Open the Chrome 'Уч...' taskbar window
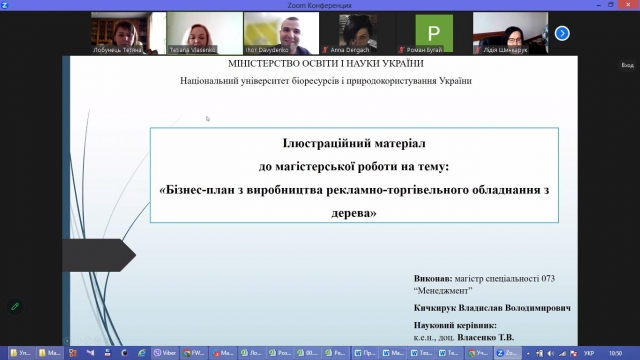 pos(479,353)
